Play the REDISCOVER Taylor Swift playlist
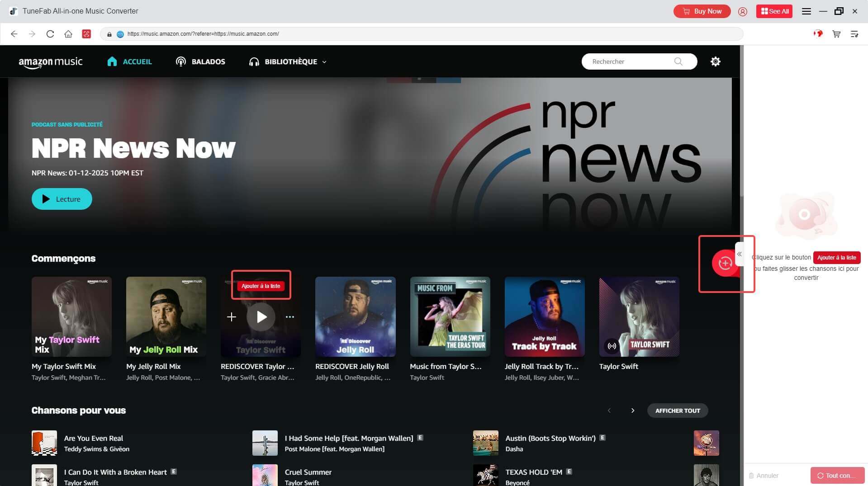 click(x=261, y=317)
